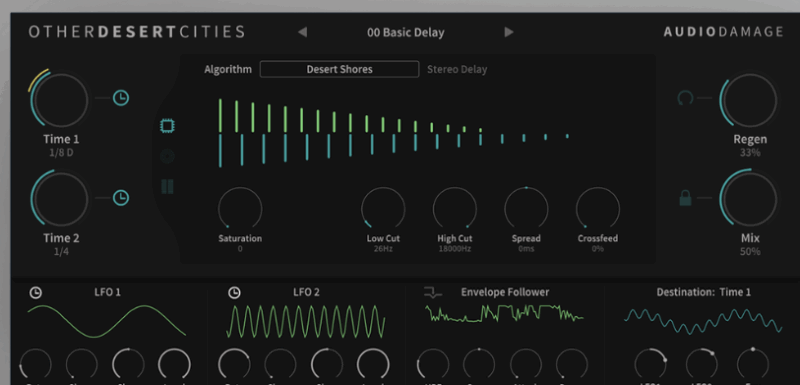The image size is (800, 385).
Task: Click the AUDIODAMAGE brand logo
Action: click(x=723, y=32)
